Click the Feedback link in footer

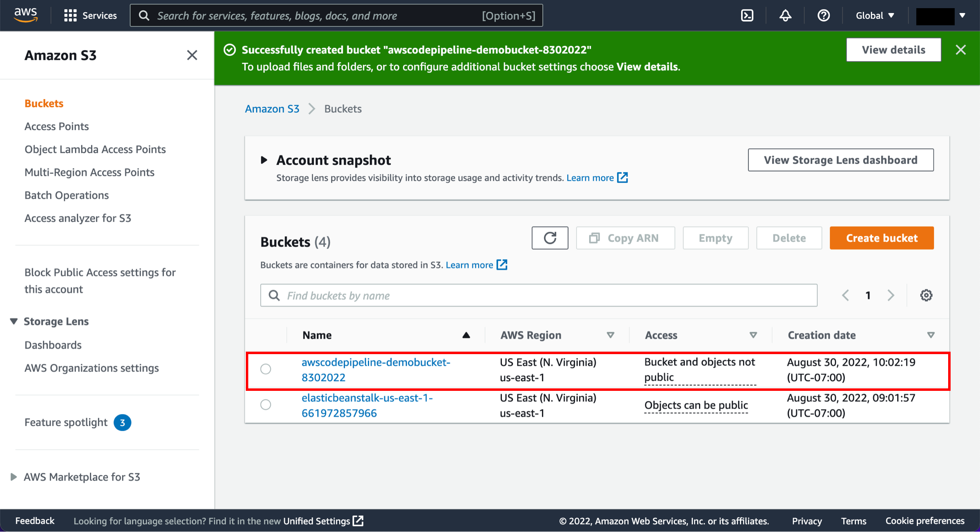35,521
